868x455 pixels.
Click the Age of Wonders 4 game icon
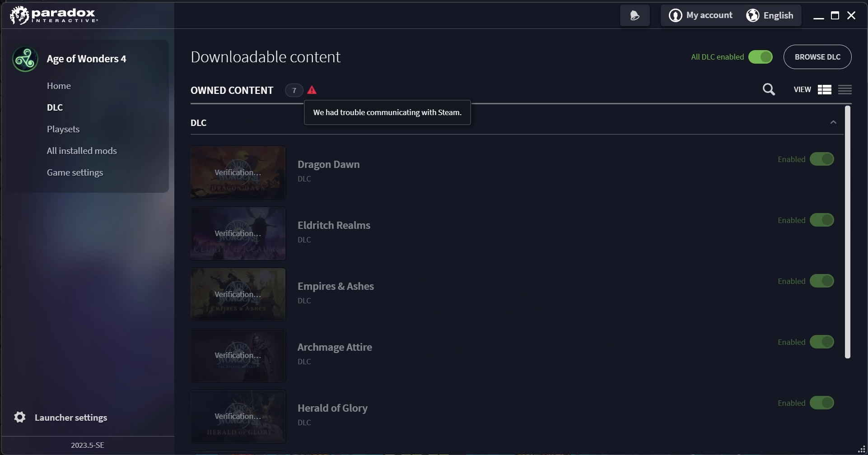click(25, 59)
